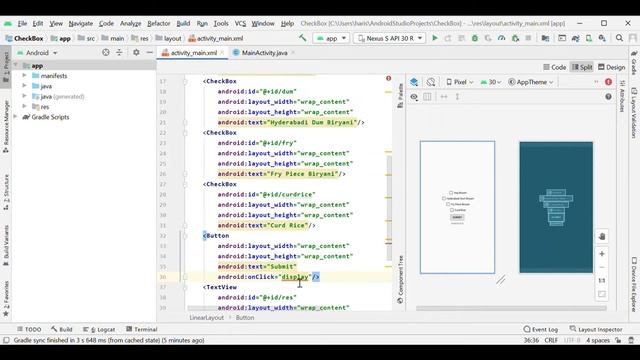Close the activity_main.xml tab
The height and width of the screenshot is (360, 640).
[222, 53]
